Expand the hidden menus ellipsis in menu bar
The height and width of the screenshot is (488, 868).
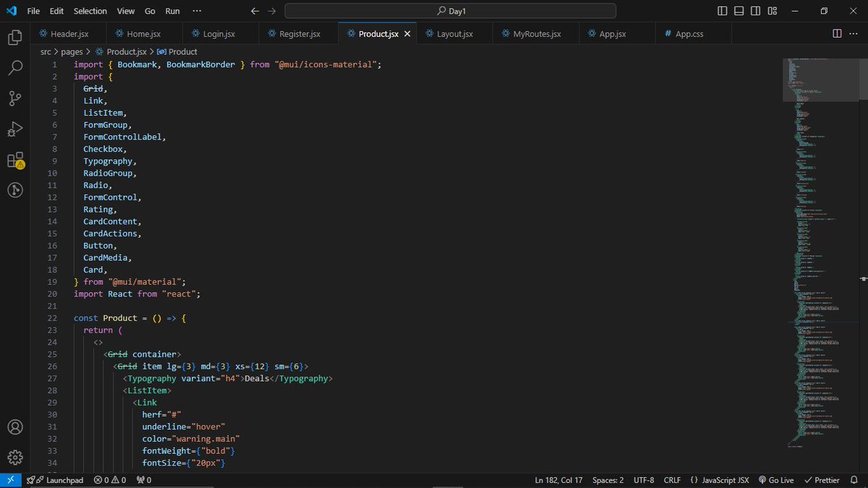tap(197, 11)
